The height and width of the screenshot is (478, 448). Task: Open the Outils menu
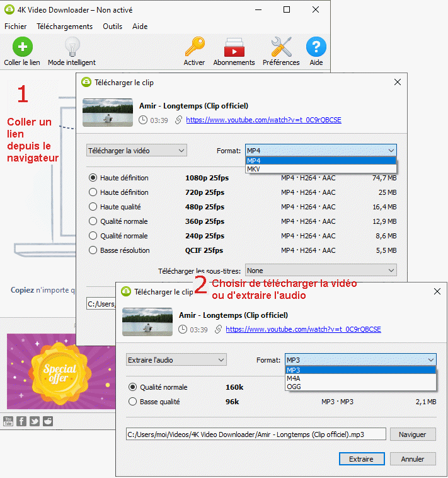[112, 26]
